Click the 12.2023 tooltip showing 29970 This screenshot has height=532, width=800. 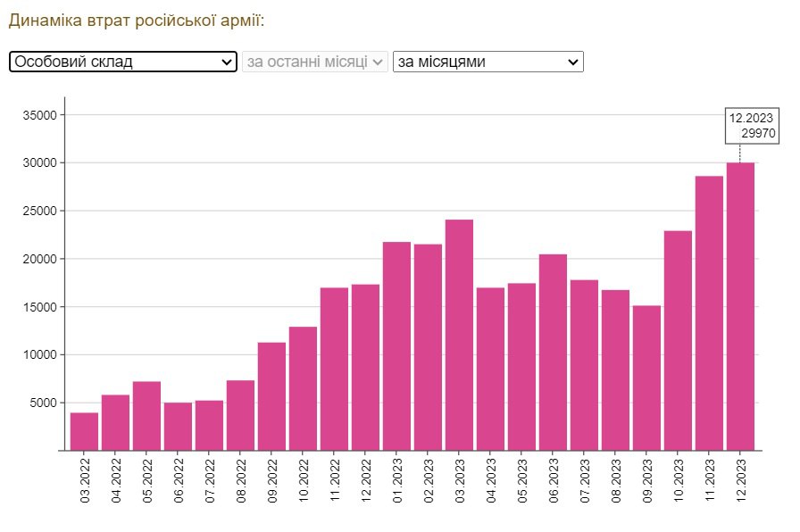[x=752, y=126]
